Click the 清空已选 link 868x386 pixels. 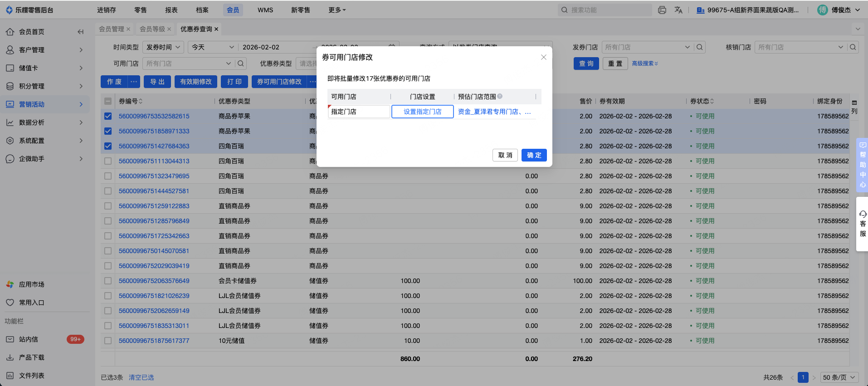point(141,377)
